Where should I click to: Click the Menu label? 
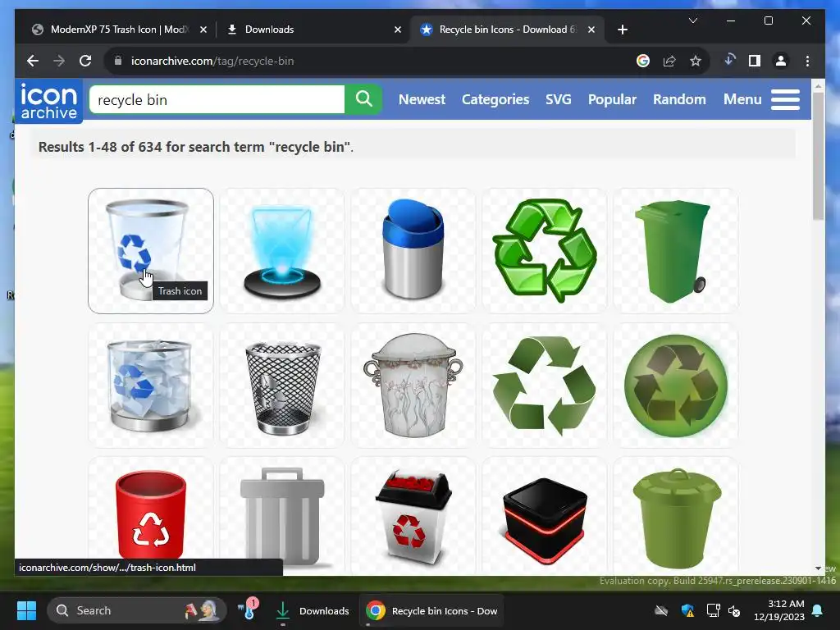[742, 99]
